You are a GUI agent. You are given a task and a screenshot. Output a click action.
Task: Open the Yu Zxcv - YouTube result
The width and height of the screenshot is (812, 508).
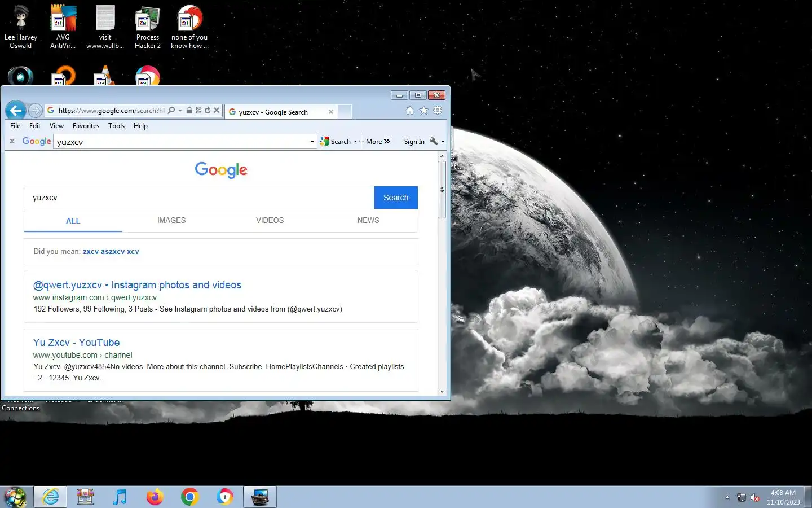(x=76, y=343)
